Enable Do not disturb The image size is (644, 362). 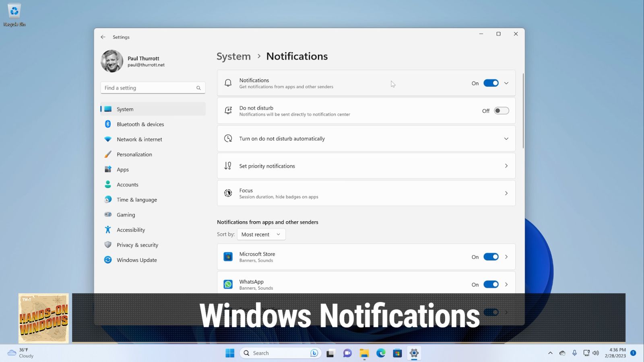[501, 111]
